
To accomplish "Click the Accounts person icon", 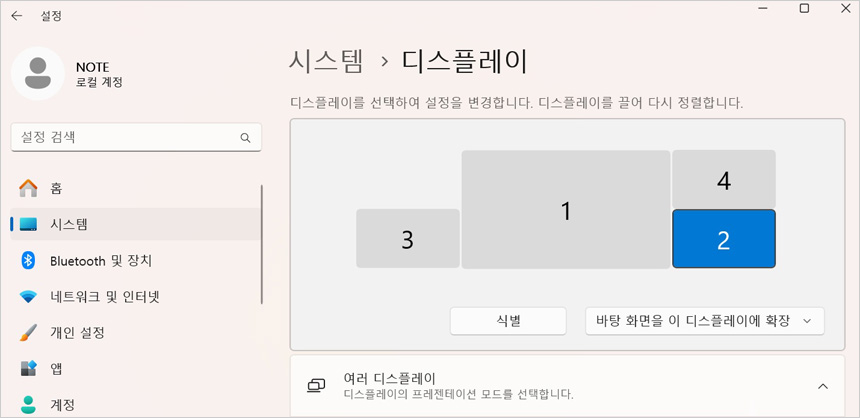I will pyautogui.click(x=28, y=404).
